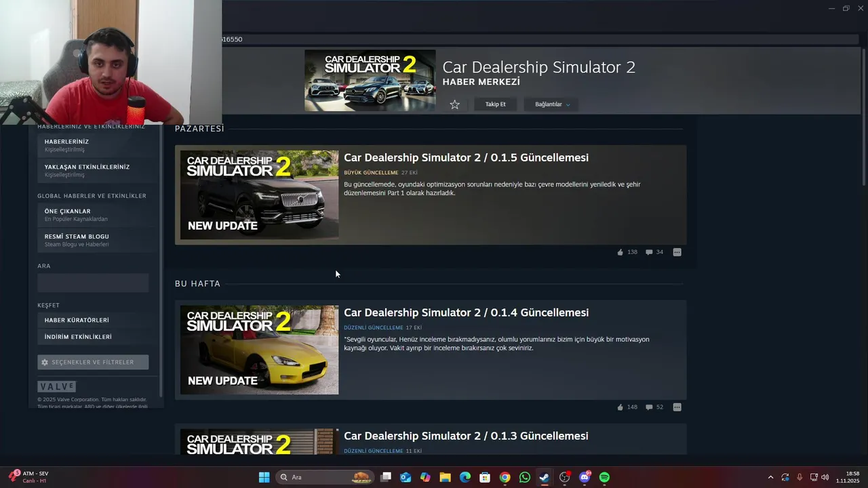Screen dimensions: 868x488
Task: Click the Takip Et follow button
Action: pos(496,104)
